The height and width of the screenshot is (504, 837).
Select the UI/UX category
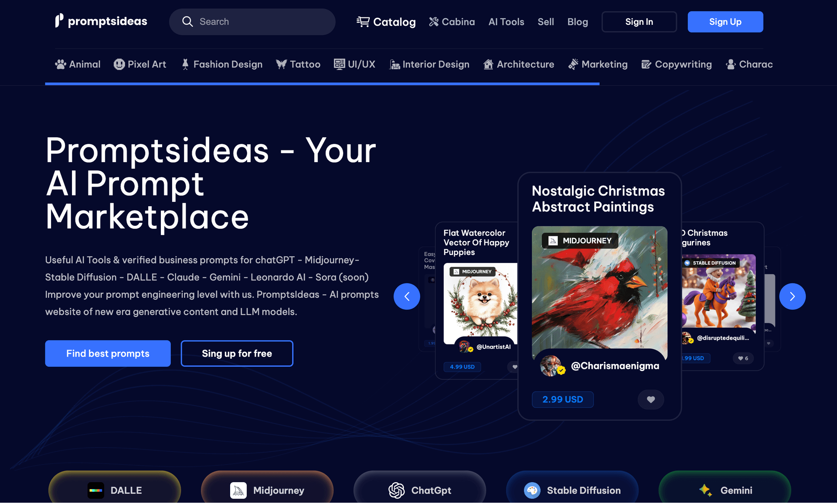(x=354, y=64)
